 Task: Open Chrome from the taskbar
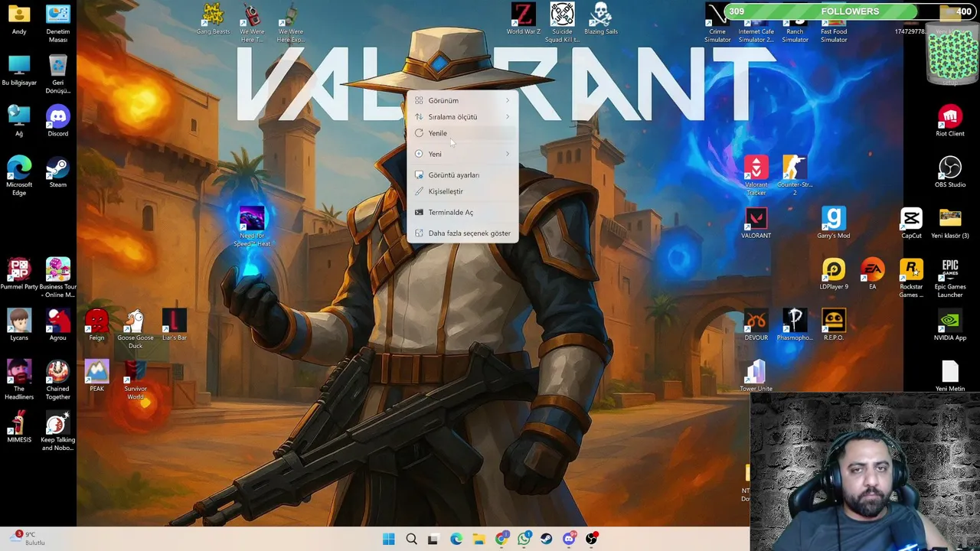coord(501,539)
